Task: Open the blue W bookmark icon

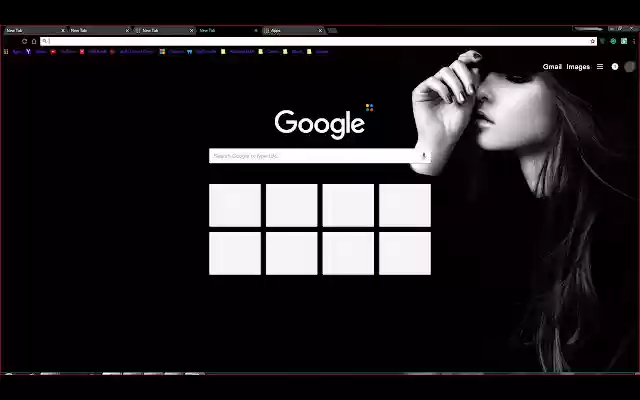Action: click(x=189, y=52)
